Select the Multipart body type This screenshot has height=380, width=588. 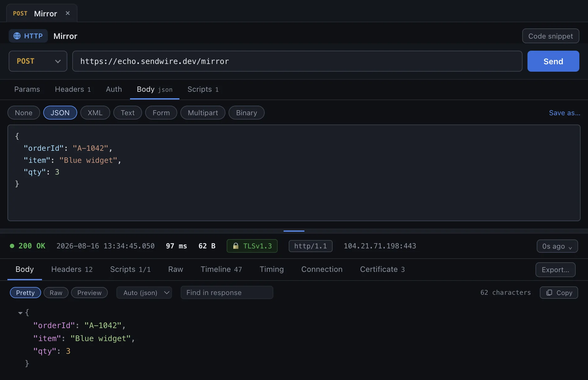coord(203,113)
